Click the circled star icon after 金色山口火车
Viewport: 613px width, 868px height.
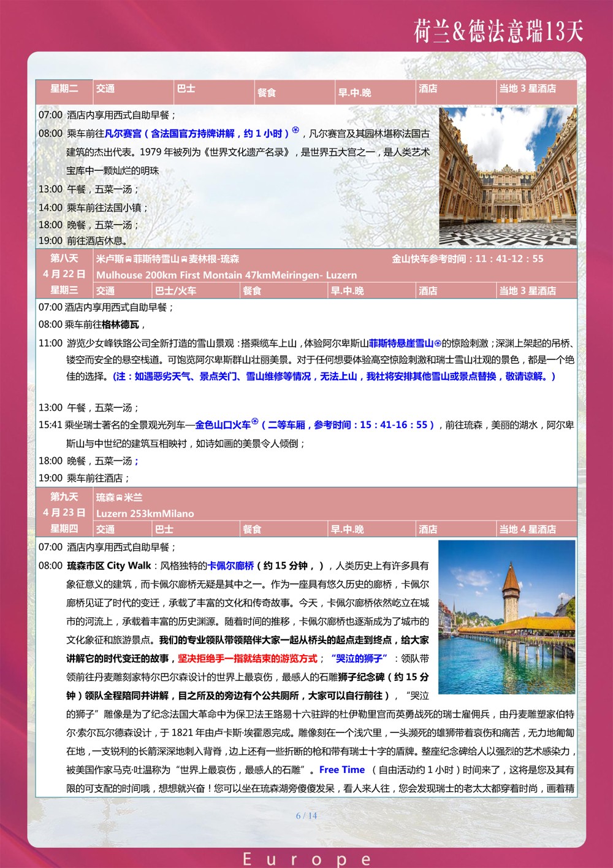point(255,422)
